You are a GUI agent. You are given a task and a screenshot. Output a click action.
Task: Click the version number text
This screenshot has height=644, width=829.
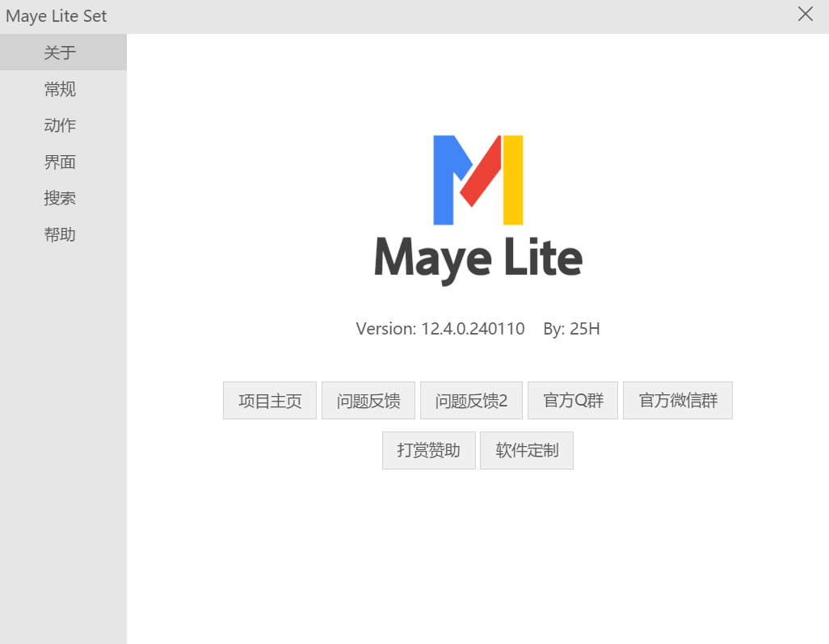[440, 328]
